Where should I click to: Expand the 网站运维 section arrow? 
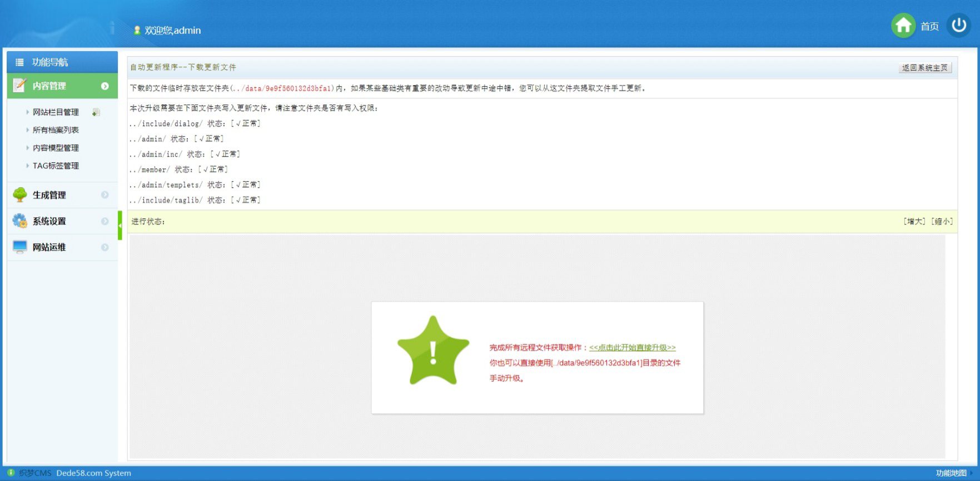105,247
